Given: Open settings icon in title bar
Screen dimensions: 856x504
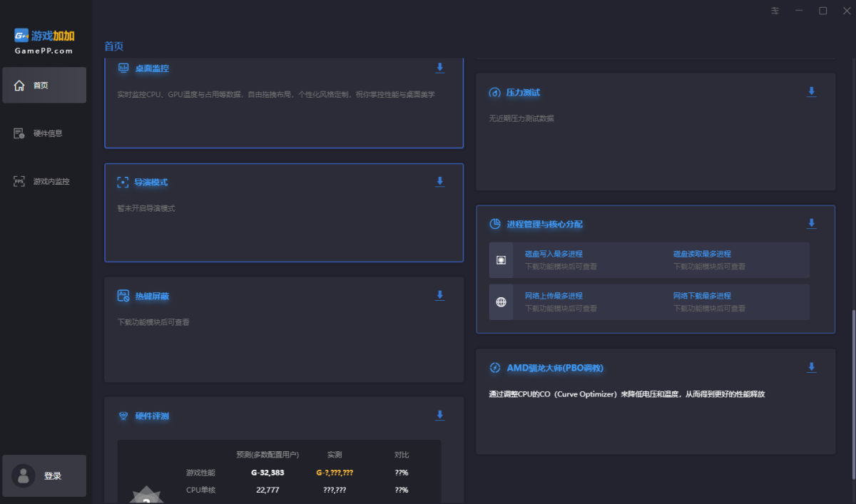Looking at the screenshot, I should [x=775, y=11].
